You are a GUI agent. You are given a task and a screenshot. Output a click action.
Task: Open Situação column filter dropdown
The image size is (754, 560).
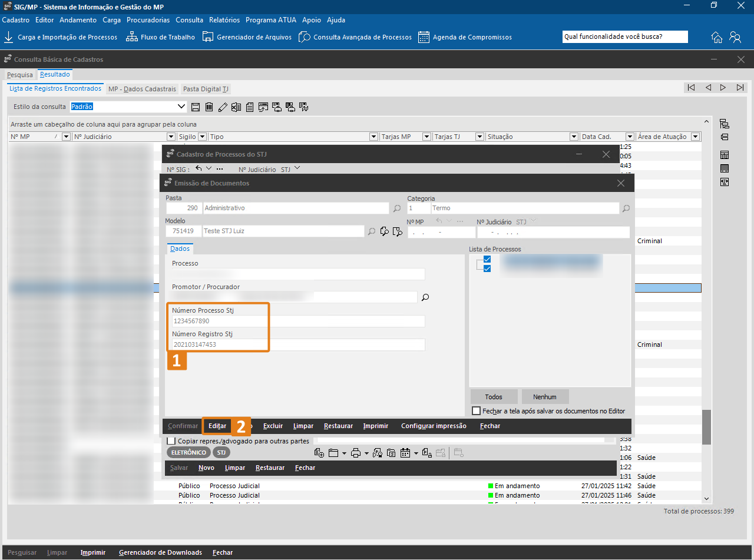[x=574, y=137]
